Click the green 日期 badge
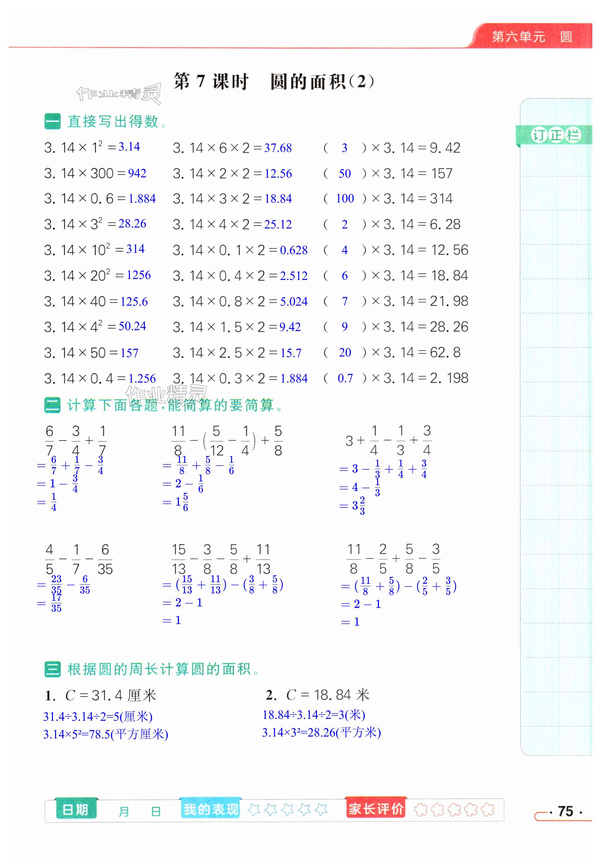The height and width of the screenshot is (868, 601). pos(76,810)
